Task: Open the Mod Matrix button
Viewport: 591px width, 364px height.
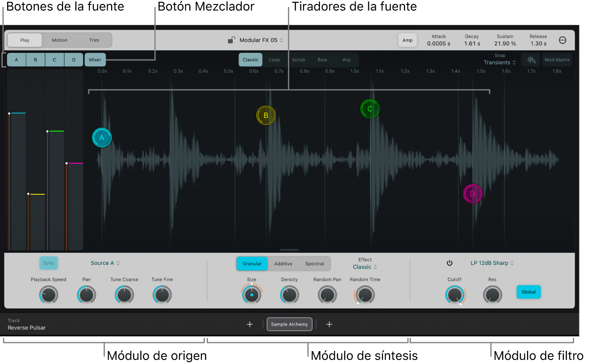Action: coord(557,60)
